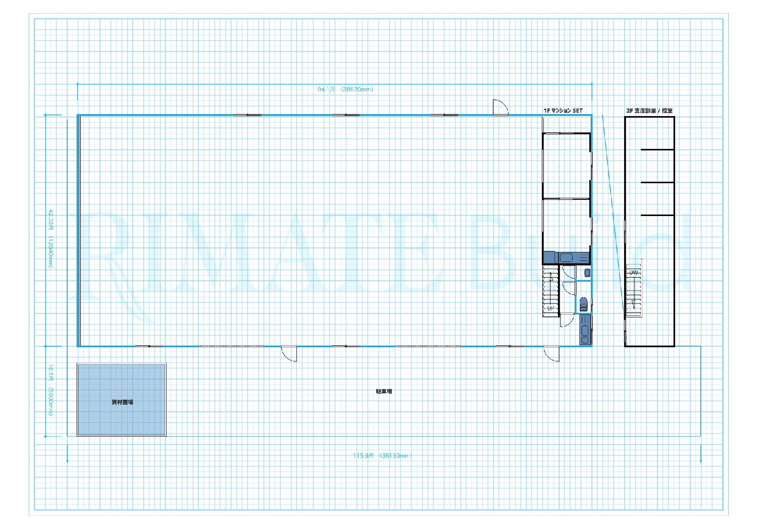Image resolution: width=762 pixels, height=532 pixels.
Task: Select the blue washstand counter below the toilet
Action: (585, 330)
